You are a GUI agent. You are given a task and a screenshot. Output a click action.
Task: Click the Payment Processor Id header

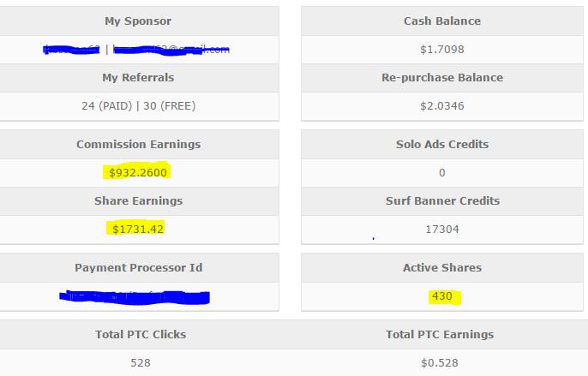(x=138, y=268)
